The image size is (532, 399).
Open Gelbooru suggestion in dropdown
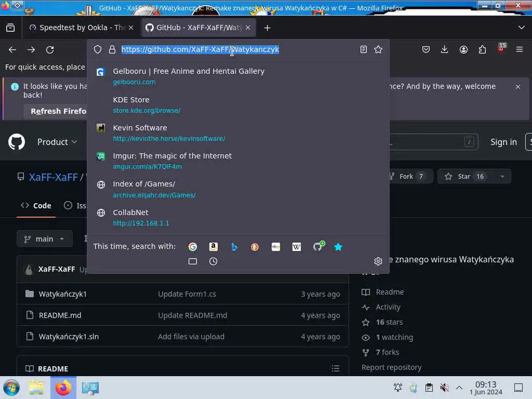tap(237, 76)
